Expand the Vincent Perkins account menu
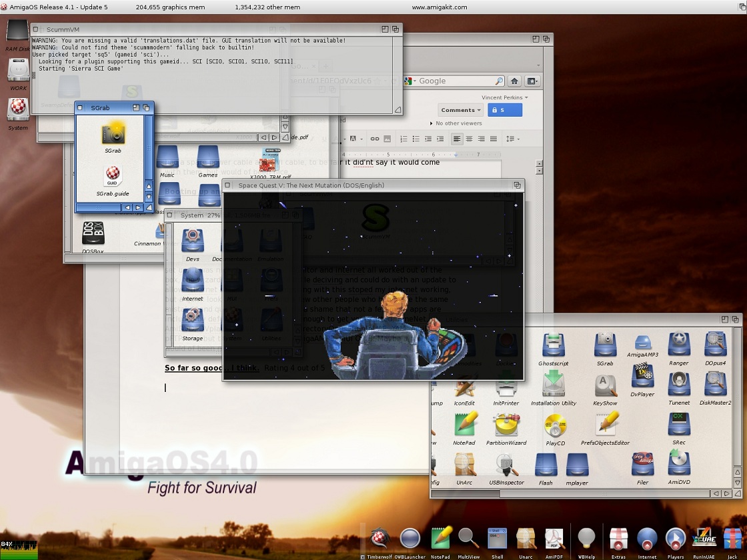The height and width of the screenshot is (560, 747). pos(504,97)
